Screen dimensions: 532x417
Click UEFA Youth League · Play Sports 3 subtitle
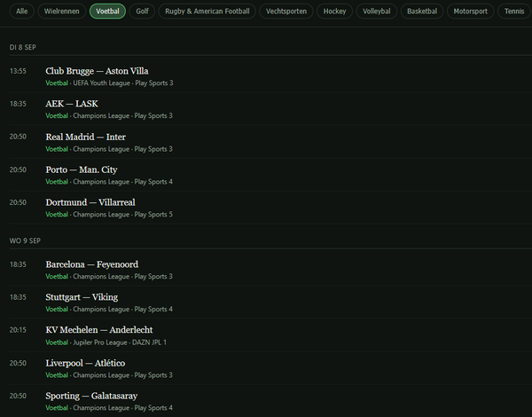click(x=123, y=83)
